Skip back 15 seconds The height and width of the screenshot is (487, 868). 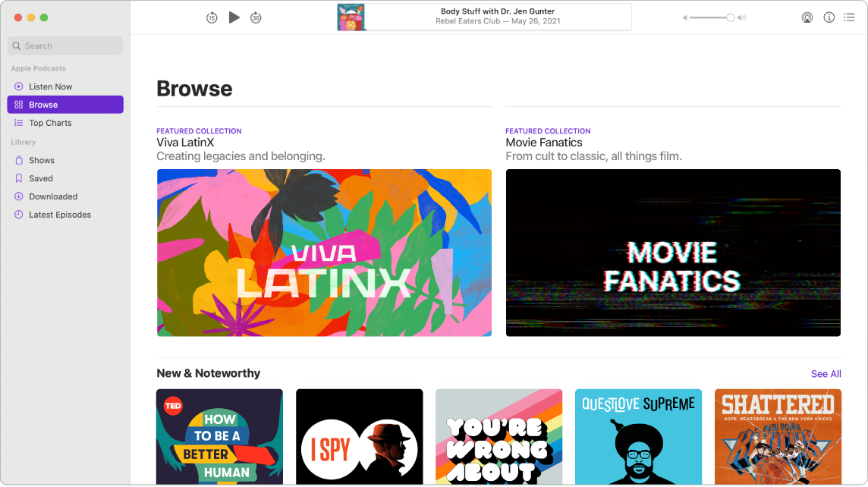tap(212, 17)
